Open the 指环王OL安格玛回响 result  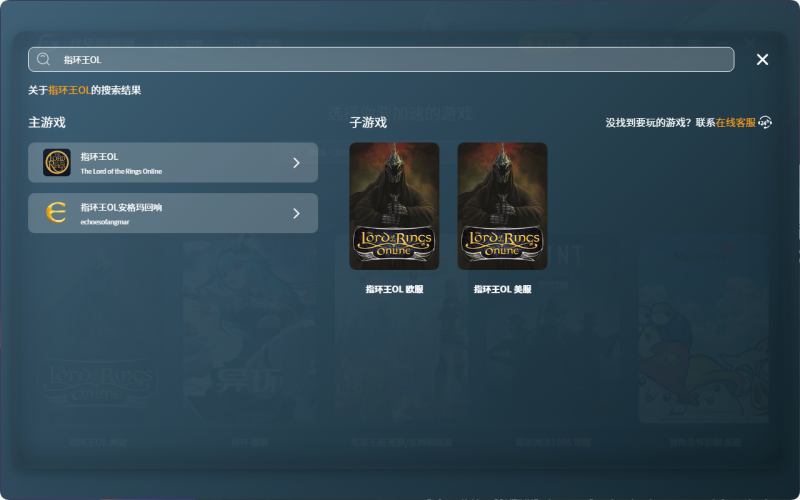(173, 213)
